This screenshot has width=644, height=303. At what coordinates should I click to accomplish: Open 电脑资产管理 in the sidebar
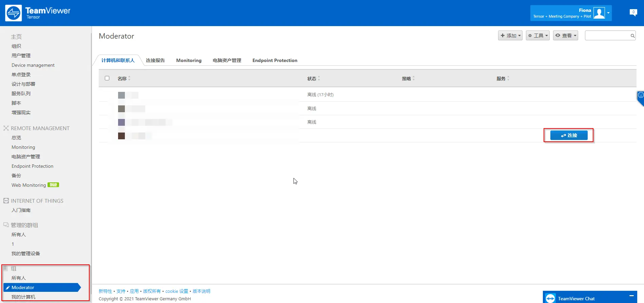26,157
